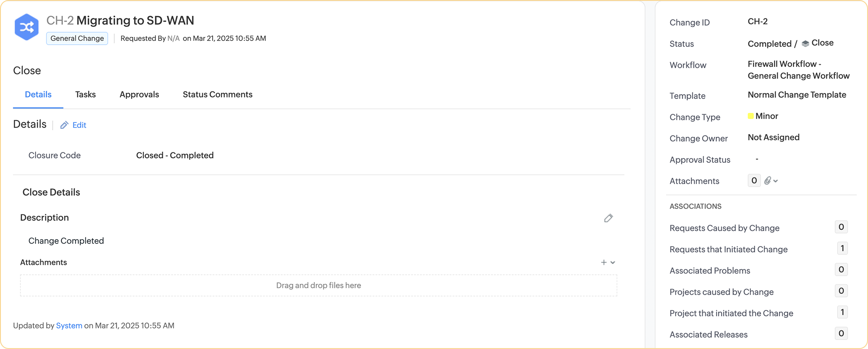Select the General Change label
The height and width of the screenshot is (349, 868).
coord(77,38)
